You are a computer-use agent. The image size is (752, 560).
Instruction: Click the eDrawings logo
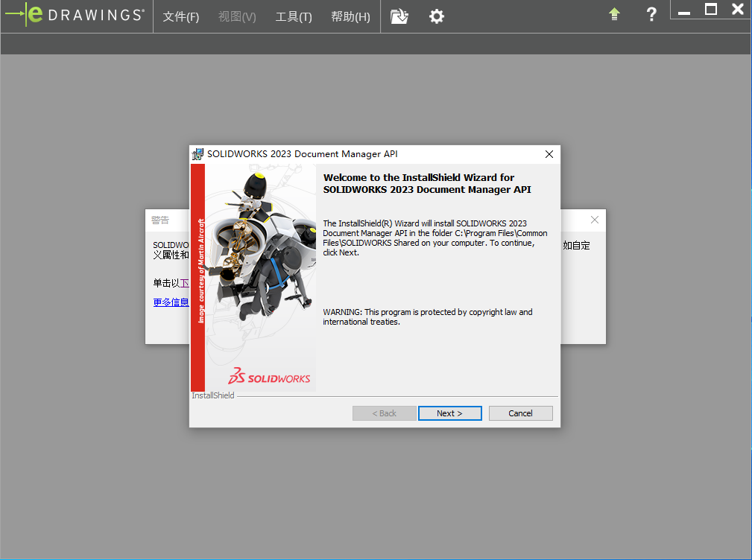pyautogui.click(x=75, y=14)
